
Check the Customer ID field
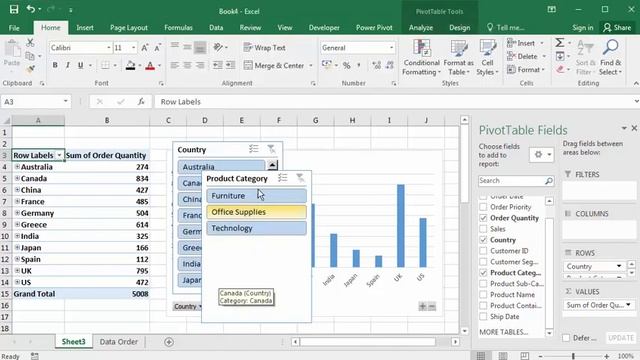click(483, 251)
